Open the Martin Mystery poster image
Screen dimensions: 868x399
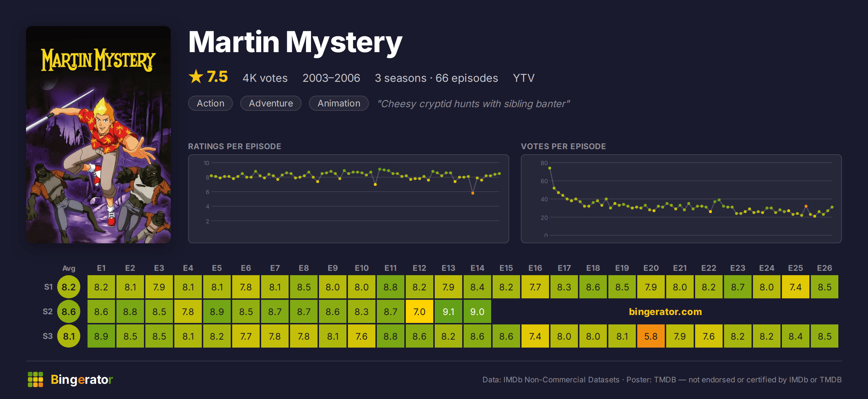click(98, 135)
